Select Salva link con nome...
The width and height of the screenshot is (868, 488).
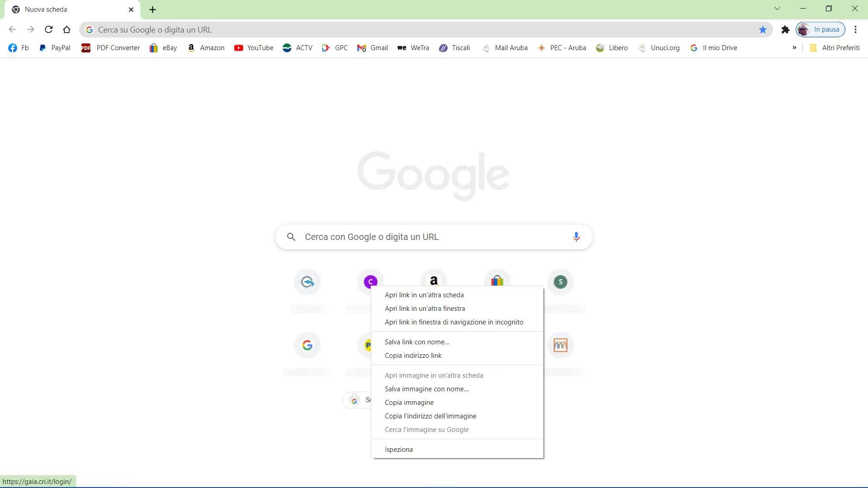pos(457,342)
